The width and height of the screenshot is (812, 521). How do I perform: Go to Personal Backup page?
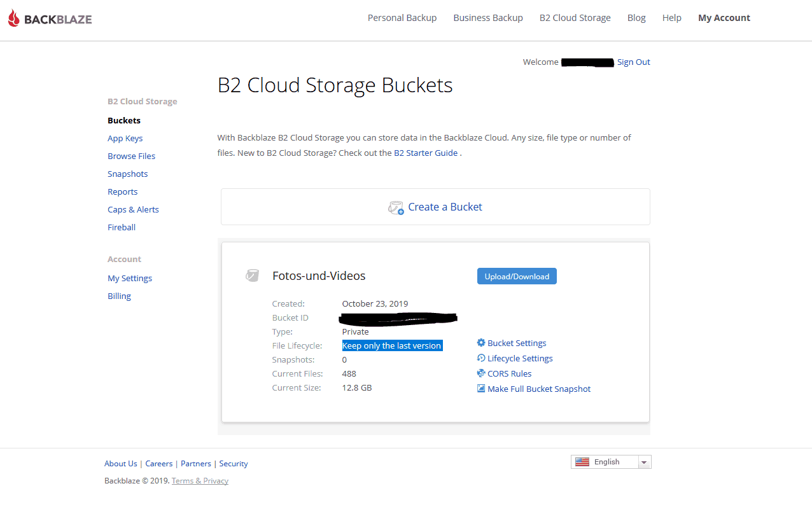[402, 18]
